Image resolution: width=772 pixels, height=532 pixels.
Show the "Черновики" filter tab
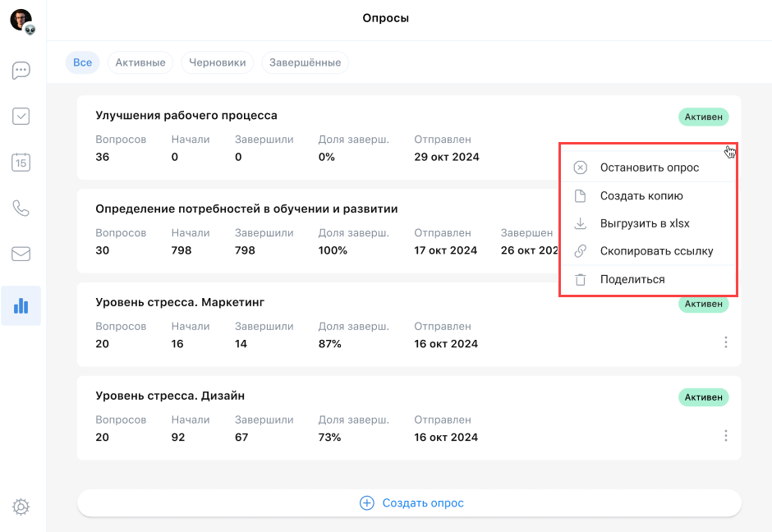click(217, 62)
